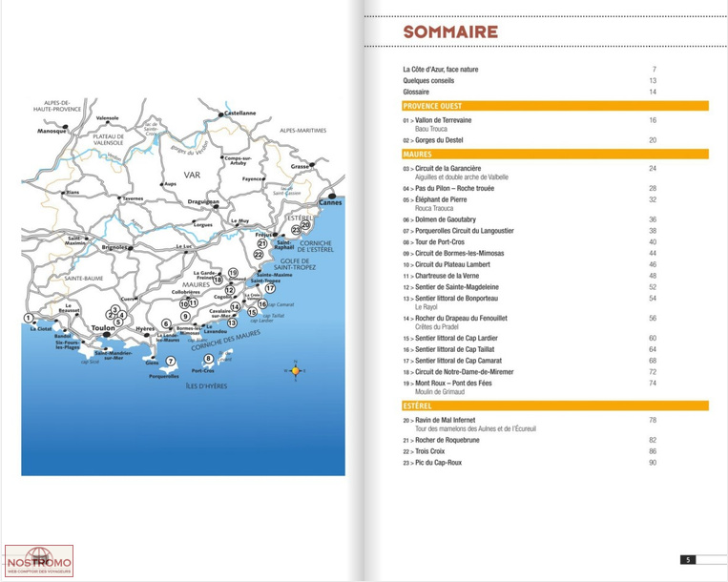Click the page number 5 box

[x=688, y=560]
